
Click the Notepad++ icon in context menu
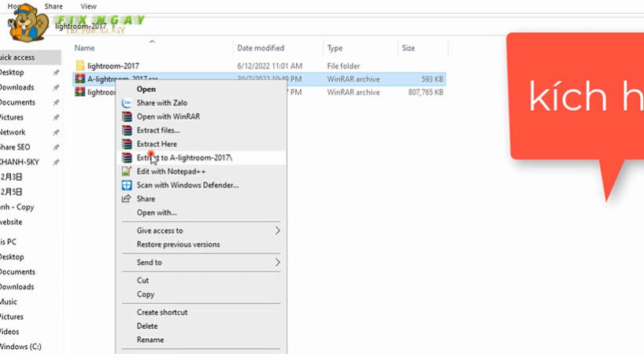coord(126,171)
